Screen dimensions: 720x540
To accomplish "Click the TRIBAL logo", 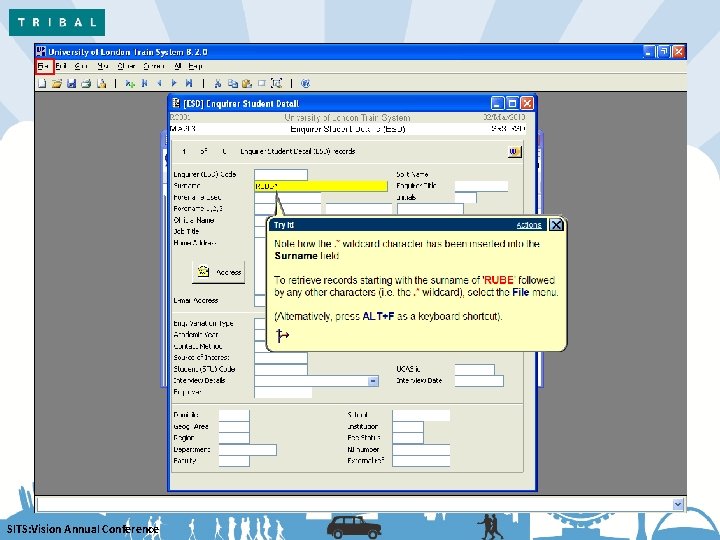I will pos(57,22).
